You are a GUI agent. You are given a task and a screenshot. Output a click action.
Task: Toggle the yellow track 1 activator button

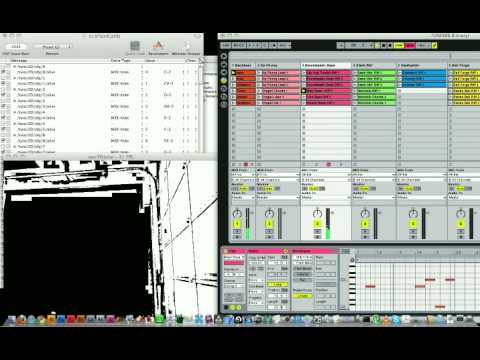pos(237,224)
